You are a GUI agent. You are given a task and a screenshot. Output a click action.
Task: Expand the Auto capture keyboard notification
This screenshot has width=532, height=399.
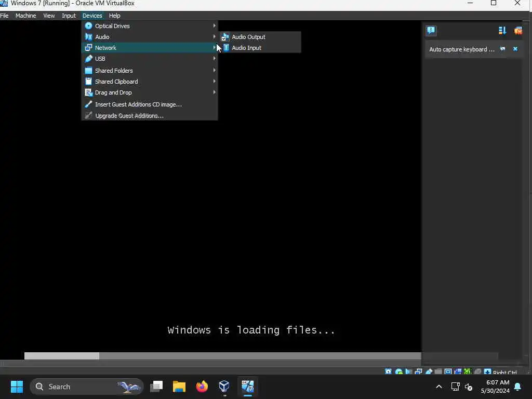point(502,49)
